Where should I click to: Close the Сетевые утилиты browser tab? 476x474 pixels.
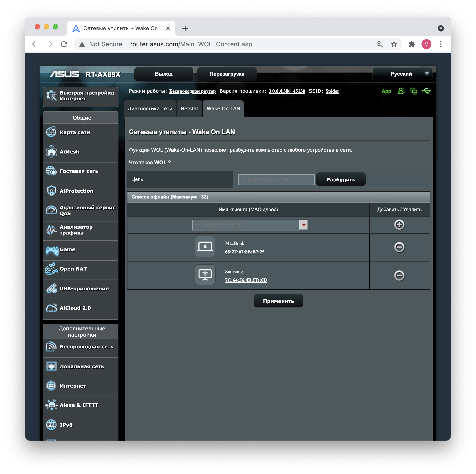[x=168, y=28]
